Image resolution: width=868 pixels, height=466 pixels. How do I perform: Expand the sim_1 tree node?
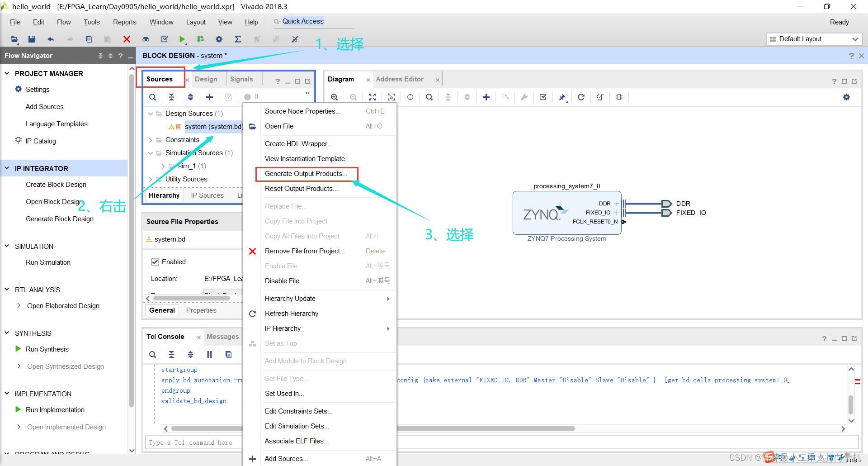[x=163, y=166]
